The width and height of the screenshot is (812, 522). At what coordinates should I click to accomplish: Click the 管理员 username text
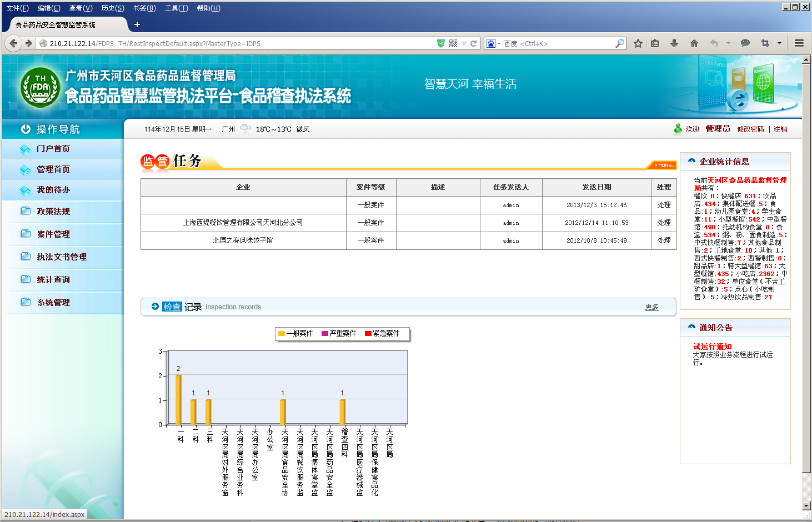pyautogui.click(x=718, y=129)
